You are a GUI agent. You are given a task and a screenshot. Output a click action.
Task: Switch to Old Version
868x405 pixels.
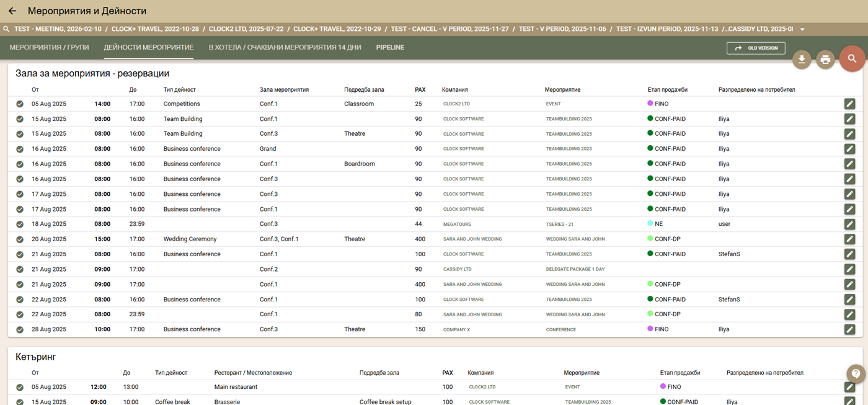coord(756,48)
